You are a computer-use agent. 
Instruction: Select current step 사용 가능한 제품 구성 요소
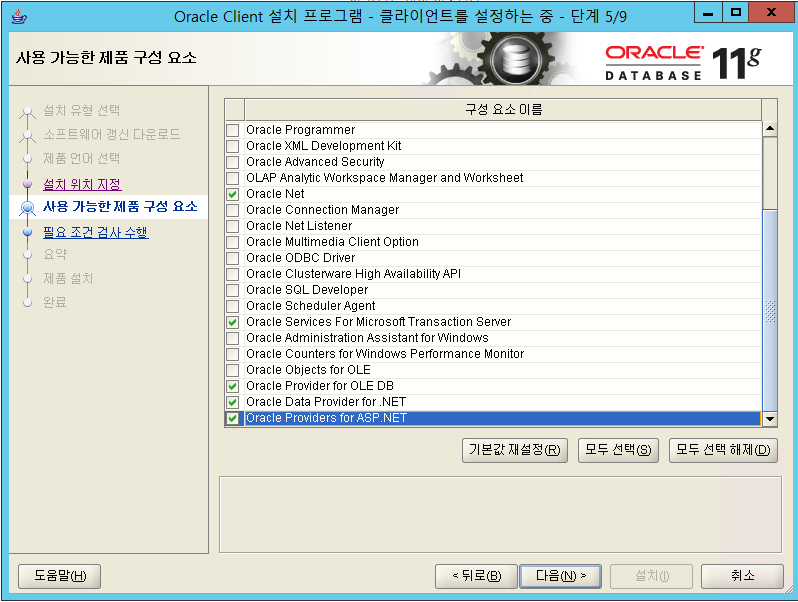click(120, 207)
